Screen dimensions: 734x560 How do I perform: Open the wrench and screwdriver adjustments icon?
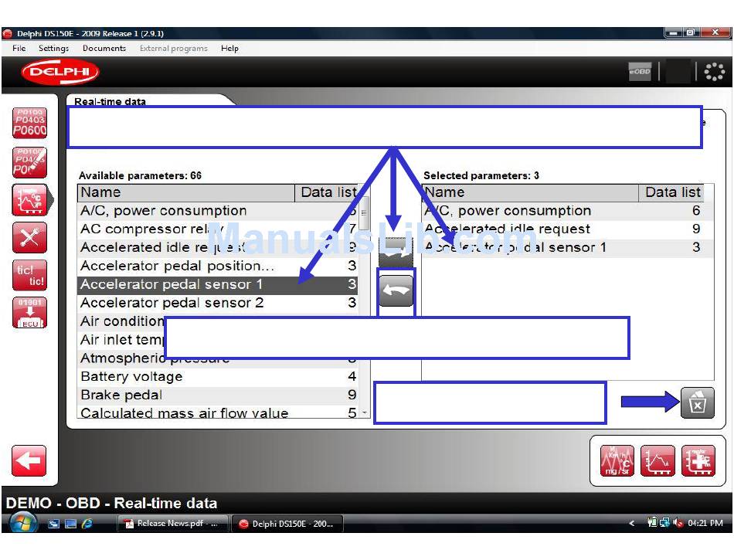tap(30, 237)
